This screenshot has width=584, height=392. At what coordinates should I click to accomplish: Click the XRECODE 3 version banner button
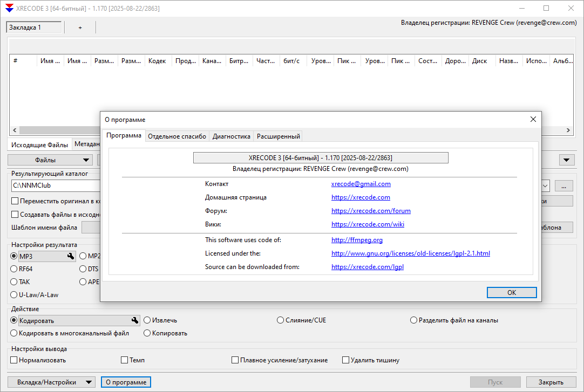point(320,157)
